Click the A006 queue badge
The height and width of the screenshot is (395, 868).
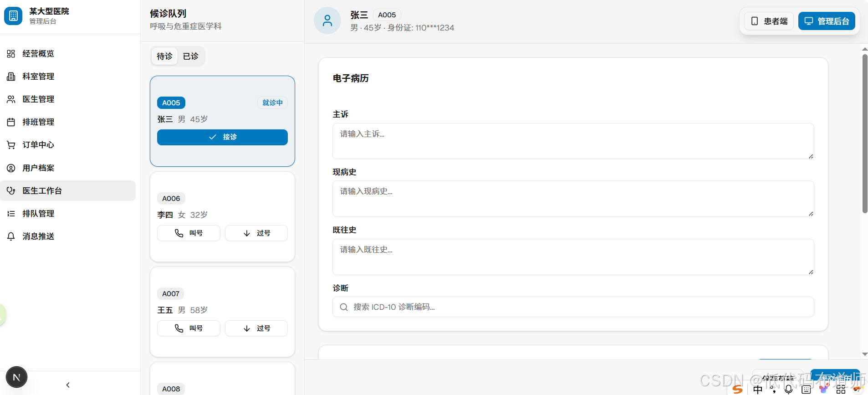click(171, 199)
